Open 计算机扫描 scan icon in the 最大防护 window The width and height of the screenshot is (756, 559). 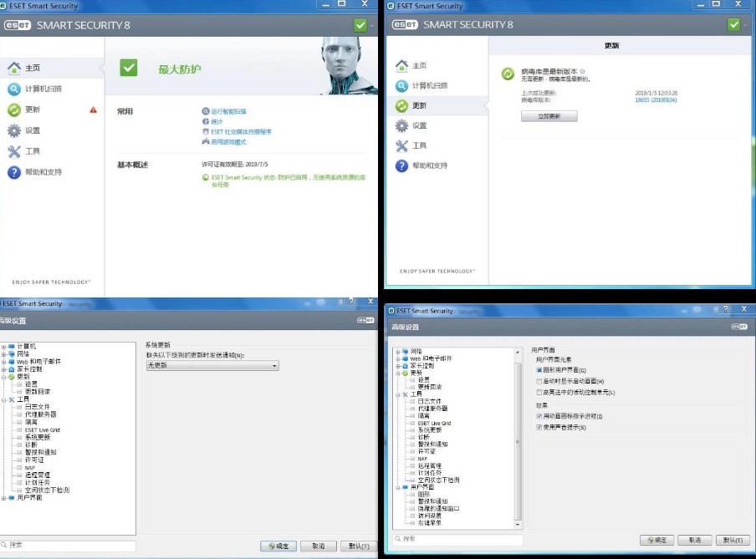click(14, 89)
